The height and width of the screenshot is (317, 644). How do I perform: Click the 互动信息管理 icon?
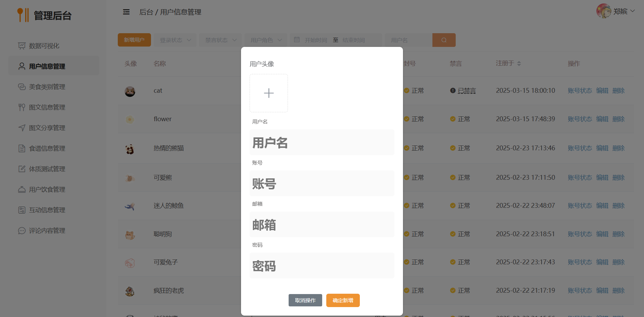[x=22, y=210]
